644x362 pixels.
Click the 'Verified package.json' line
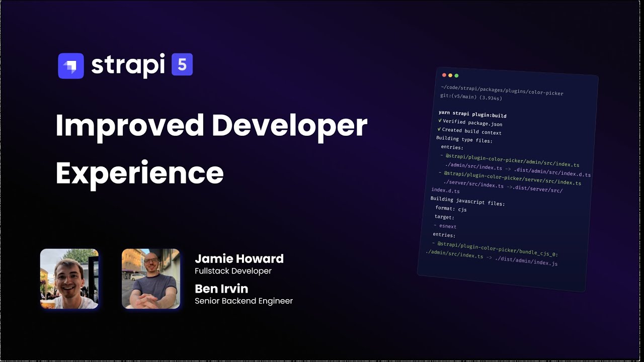[x=470, y=123]
